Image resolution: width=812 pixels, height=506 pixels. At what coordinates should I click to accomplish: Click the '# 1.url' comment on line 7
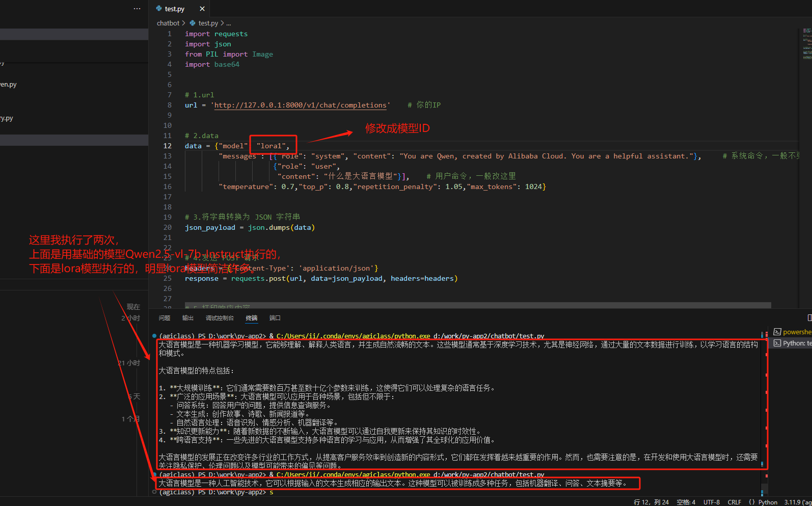point(199,95)
